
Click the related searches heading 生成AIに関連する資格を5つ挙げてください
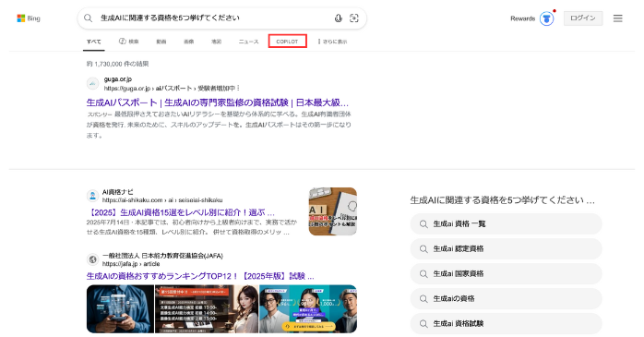click(x=502, y=200)
